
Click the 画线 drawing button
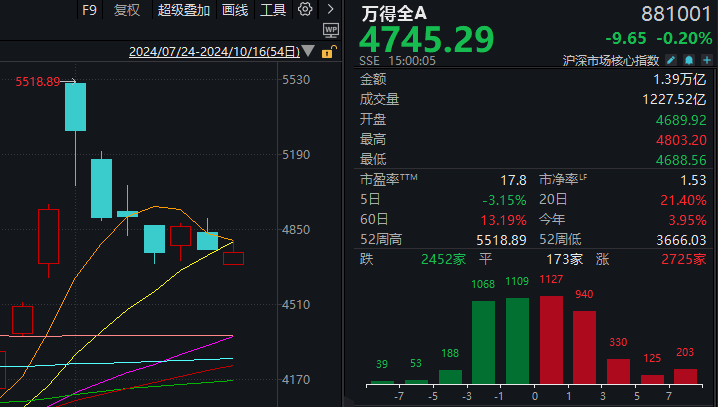click(235, 10)
